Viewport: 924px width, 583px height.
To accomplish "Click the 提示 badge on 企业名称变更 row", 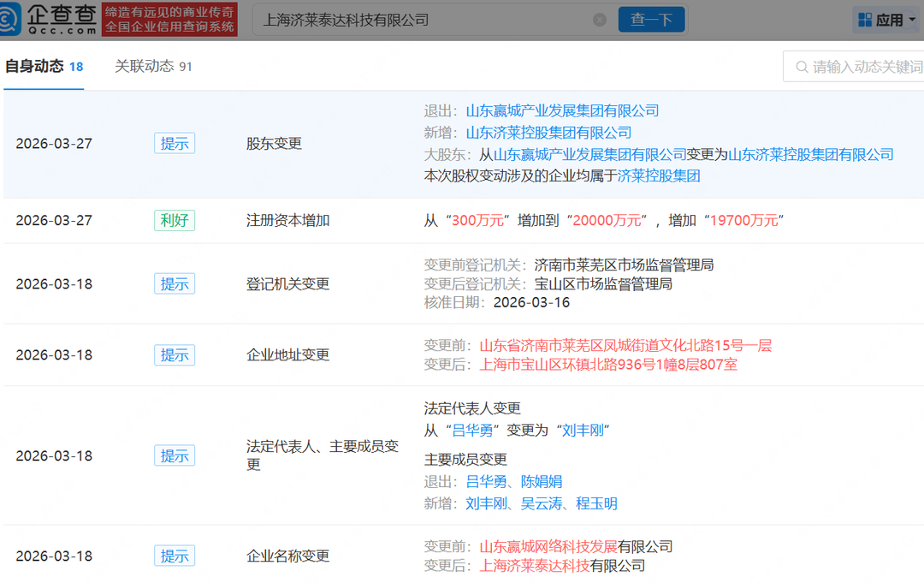I will (x=174, y=555).
